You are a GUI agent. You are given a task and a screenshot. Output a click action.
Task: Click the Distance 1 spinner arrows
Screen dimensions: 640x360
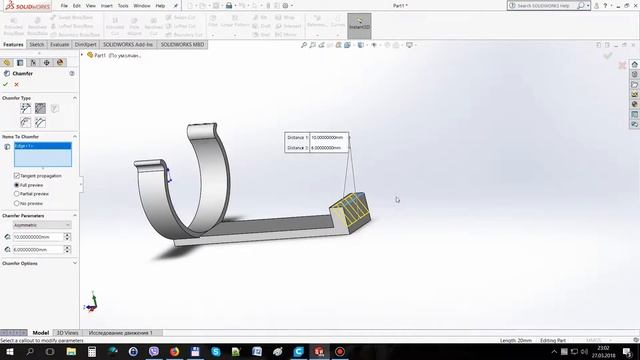click(x=67, y=237)
